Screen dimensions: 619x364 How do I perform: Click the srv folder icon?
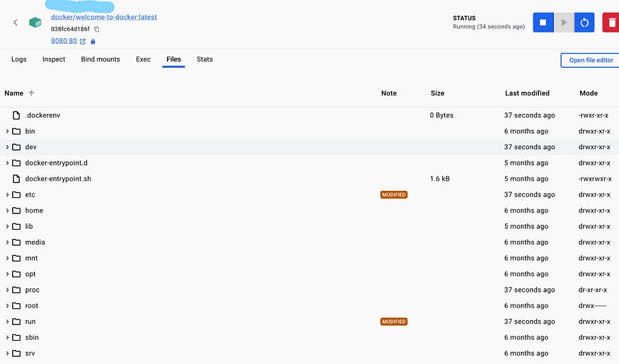coord(16,353)
